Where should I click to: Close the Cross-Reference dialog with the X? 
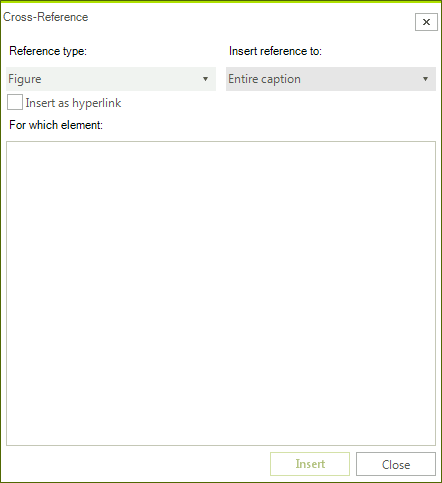tap(426, 22)
